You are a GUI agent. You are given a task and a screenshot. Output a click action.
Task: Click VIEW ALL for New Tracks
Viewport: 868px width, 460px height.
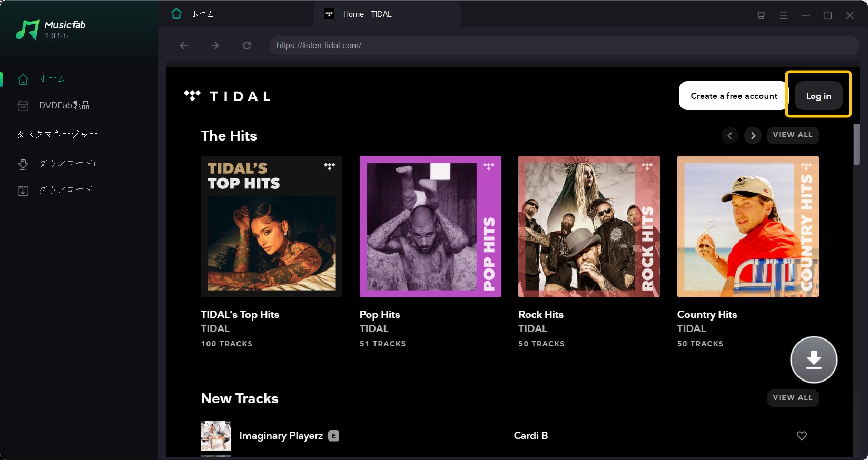pos(793,398)
